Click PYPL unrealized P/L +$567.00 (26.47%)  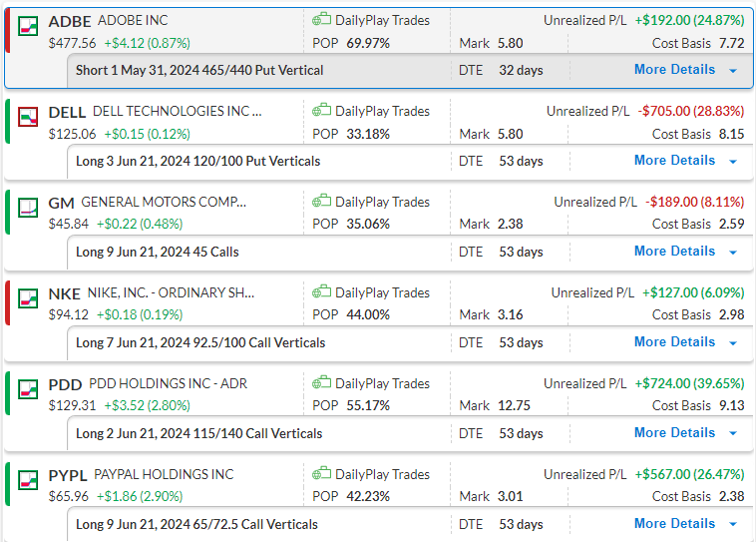click(689, 474)
